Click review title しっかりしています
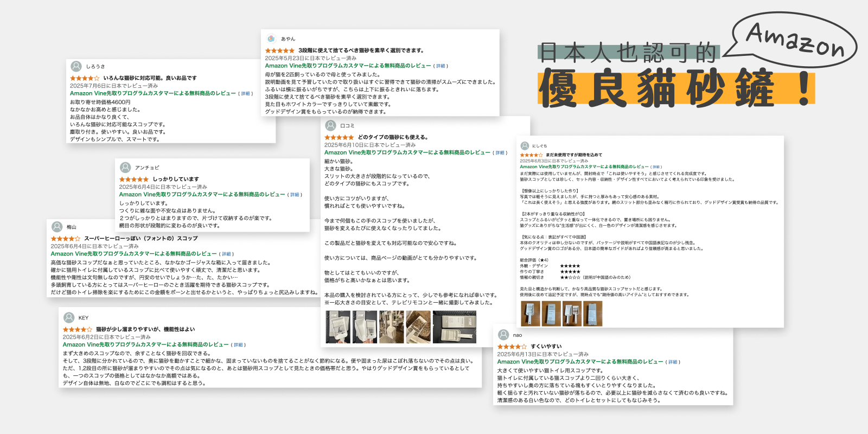 [176, 179]
